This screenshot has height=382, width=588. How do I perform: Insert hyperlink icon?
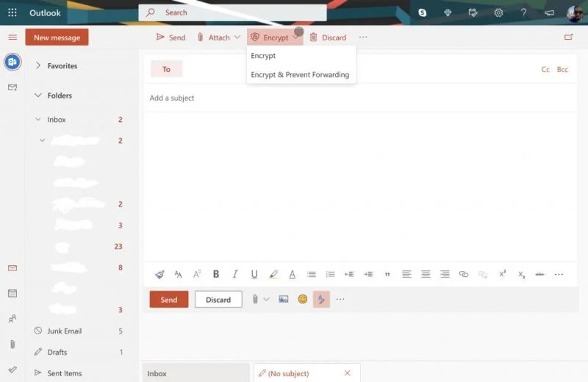click(x=464, y=275)
